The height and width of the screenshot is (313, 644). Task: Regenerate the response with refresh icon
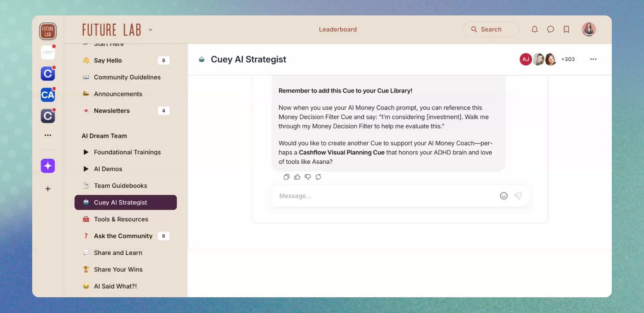[319, 176]
